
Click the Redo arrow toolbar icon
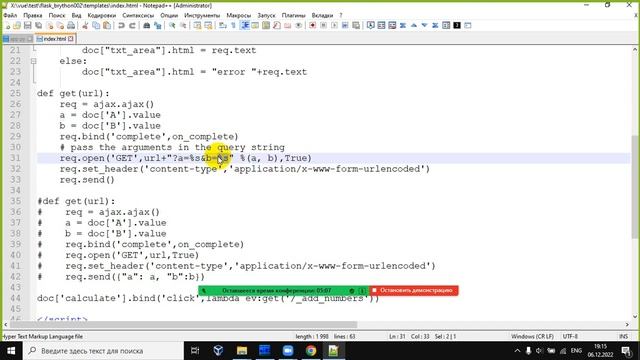click(132, 25)
